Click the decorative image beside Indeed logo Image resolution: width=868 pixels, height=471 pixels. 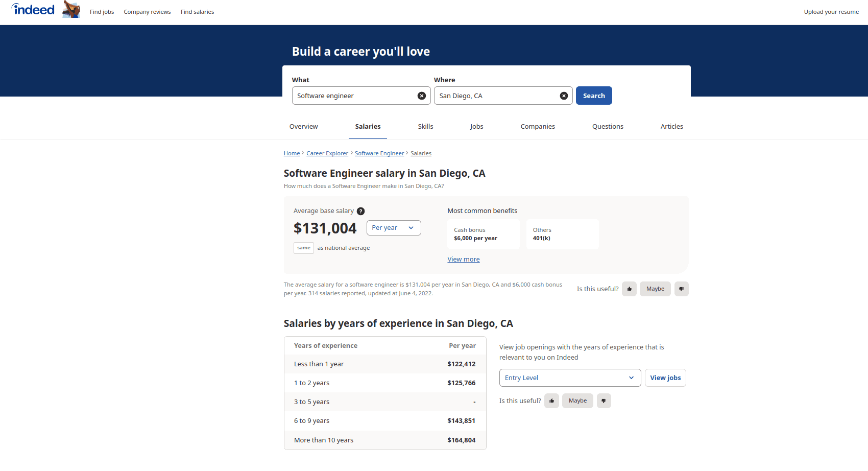[x=71, y=9]
